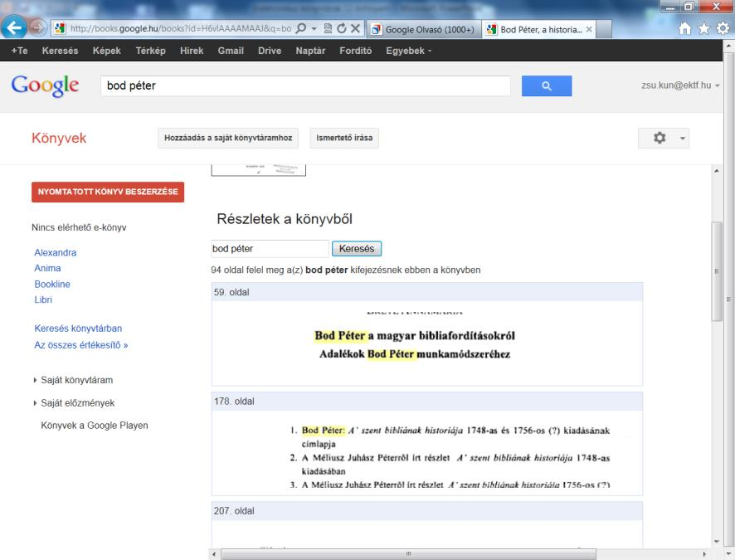The height and width of the screenshot is (560, 735).
Task: Click the 94 oldal felel meg results text
Action: tap(345, 270)
